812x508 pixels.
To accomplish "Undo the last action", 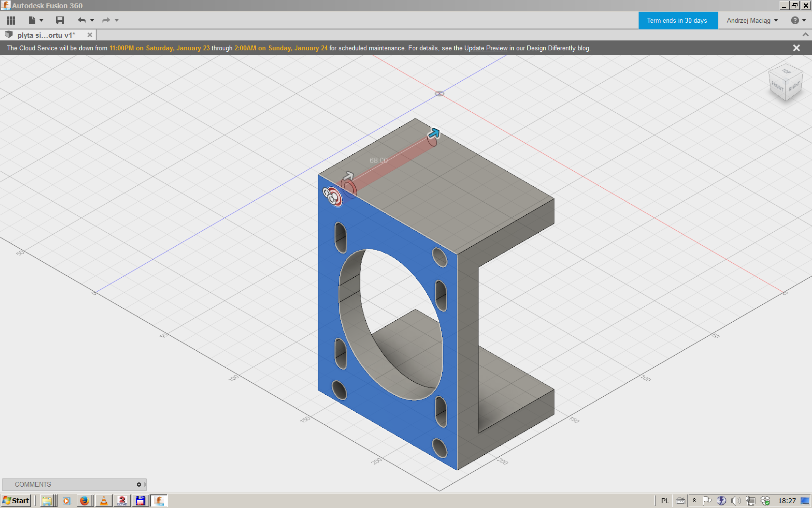I will pos(81,20).
